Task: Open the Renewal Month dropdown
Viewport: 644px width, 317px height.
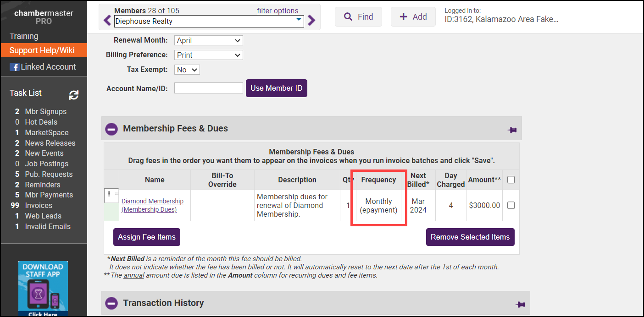Action: coord(209,40)
